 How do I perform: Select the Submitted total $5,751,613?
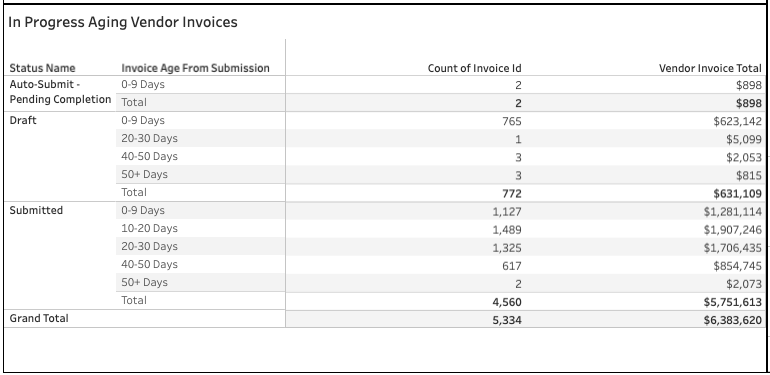732,302
